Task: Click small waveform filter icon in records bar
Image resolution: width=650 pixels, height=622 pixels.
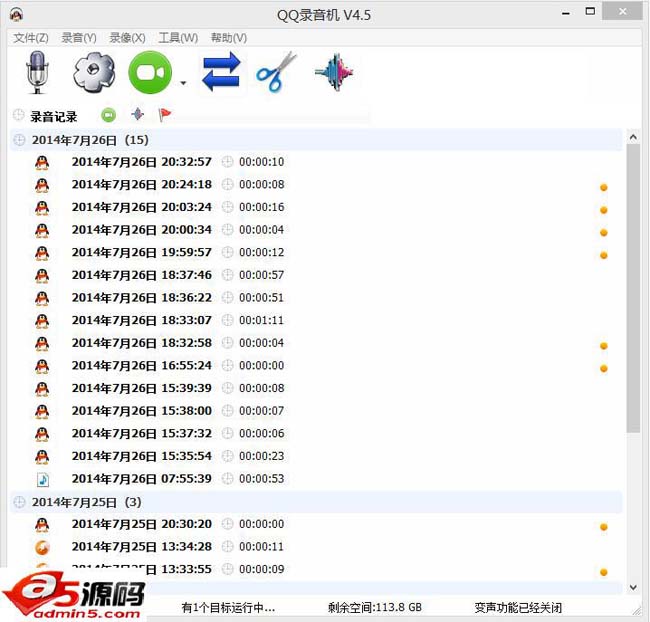Action: [138, 114]
